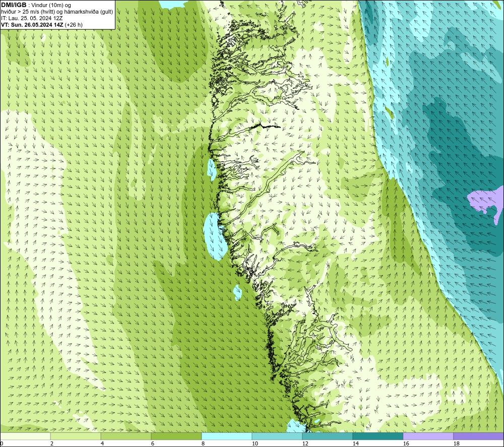This screenshot has height=447, width=504.
Task: Click the 10–12 m/s turquoise swatch
Action: (277, 436)
